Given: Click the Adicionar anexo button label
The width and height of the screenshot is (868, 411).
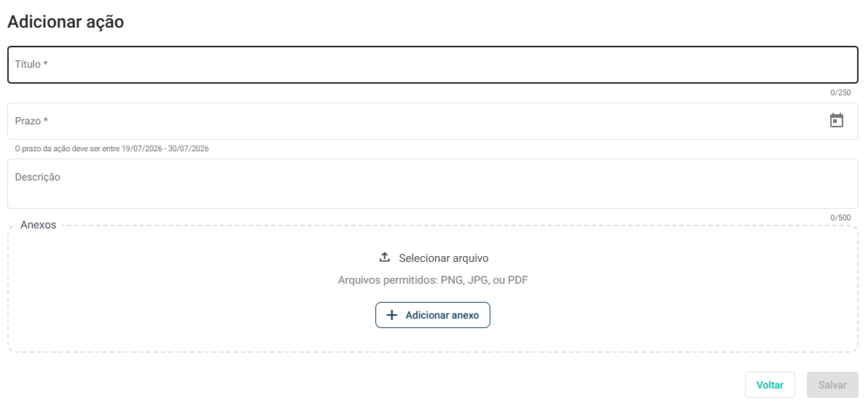Looking at the screenshot, I should point(442,315).
